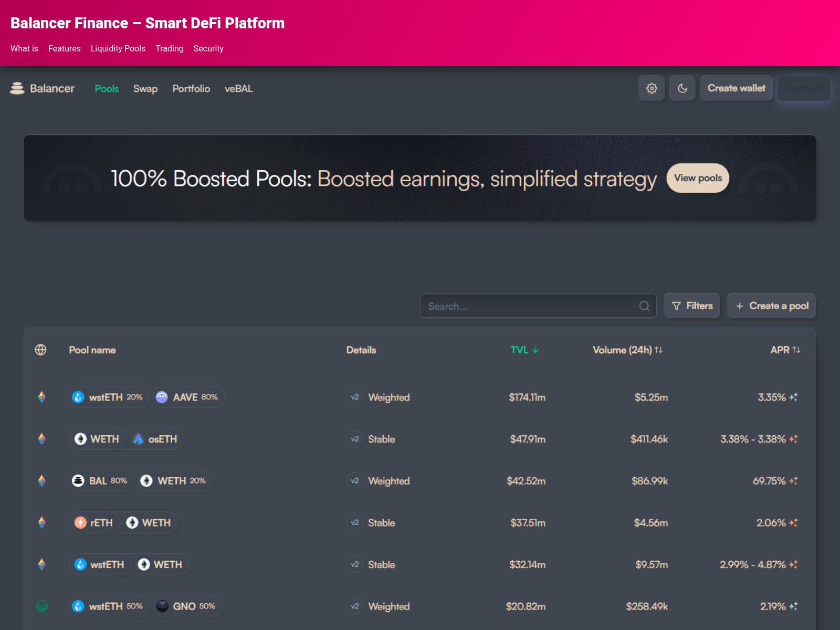This screenshot has width=840, height=630.
Task: Open the settings gear icon
Action: click(652, 88)
